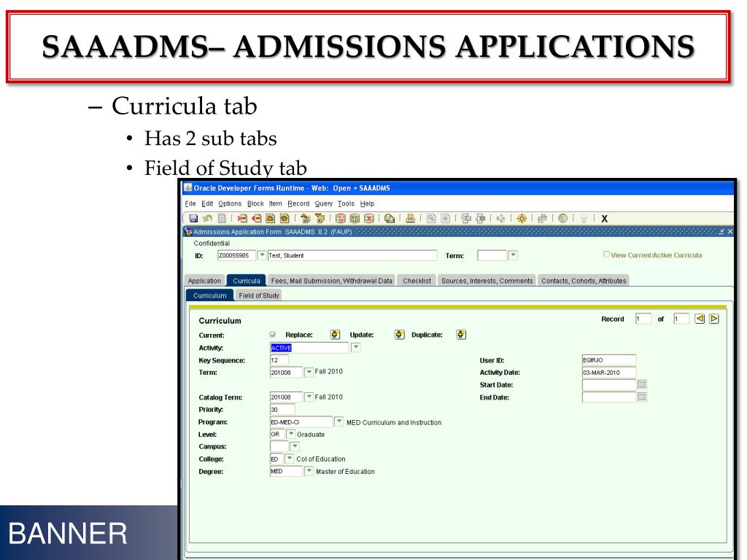Open Online Help question mark icon

(x=562, y=219)
